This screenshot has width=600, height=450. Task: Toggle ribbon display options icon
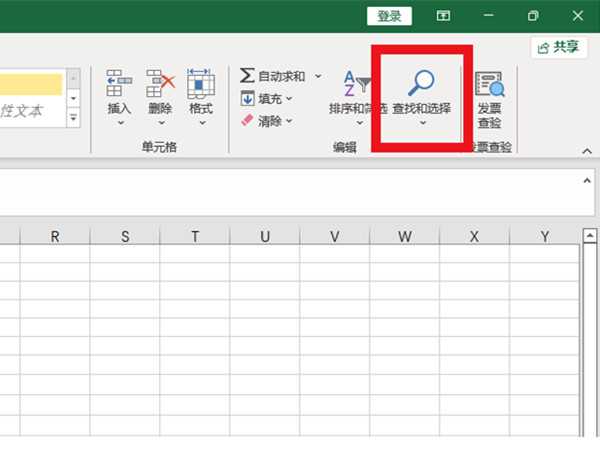(x=443, y=16)
